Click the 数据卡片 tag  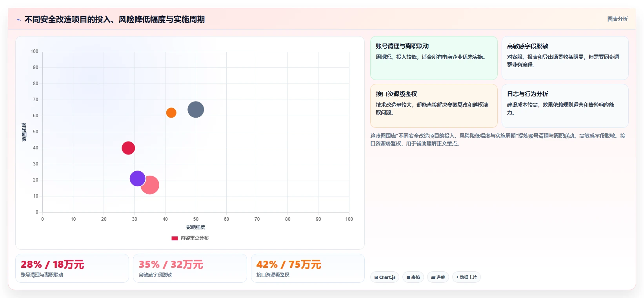point(466,277)
